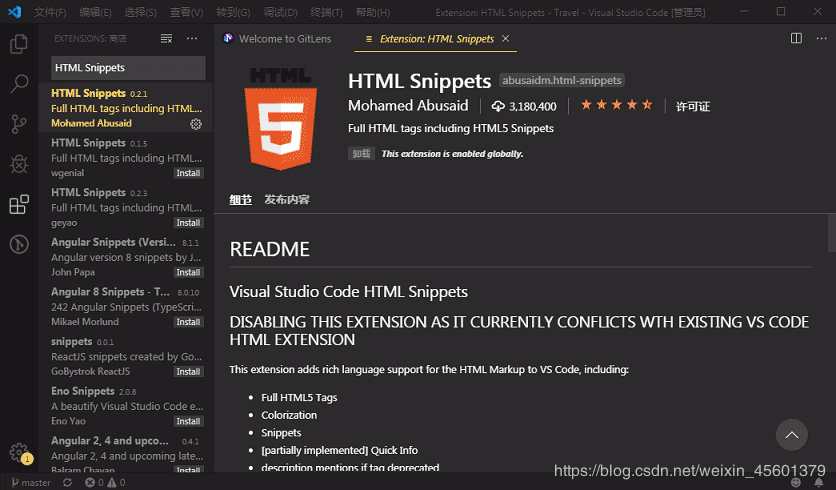Click the 许可证 license link
The height and width of the screenshot is (490, 836).
pyautogui.click(x=693, y=106)
